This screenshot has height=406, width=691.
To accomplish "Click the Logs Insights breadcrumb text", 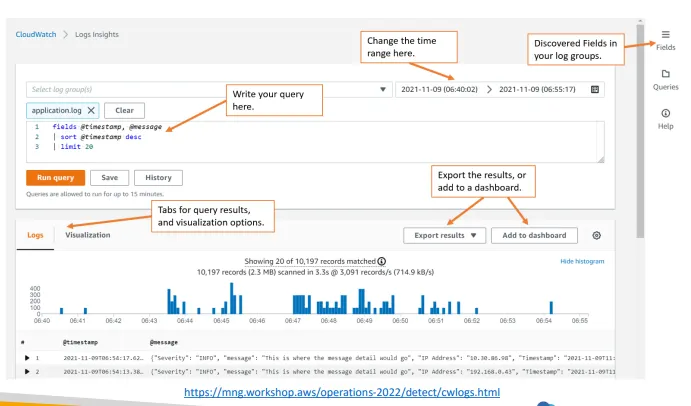I will 97,34.
